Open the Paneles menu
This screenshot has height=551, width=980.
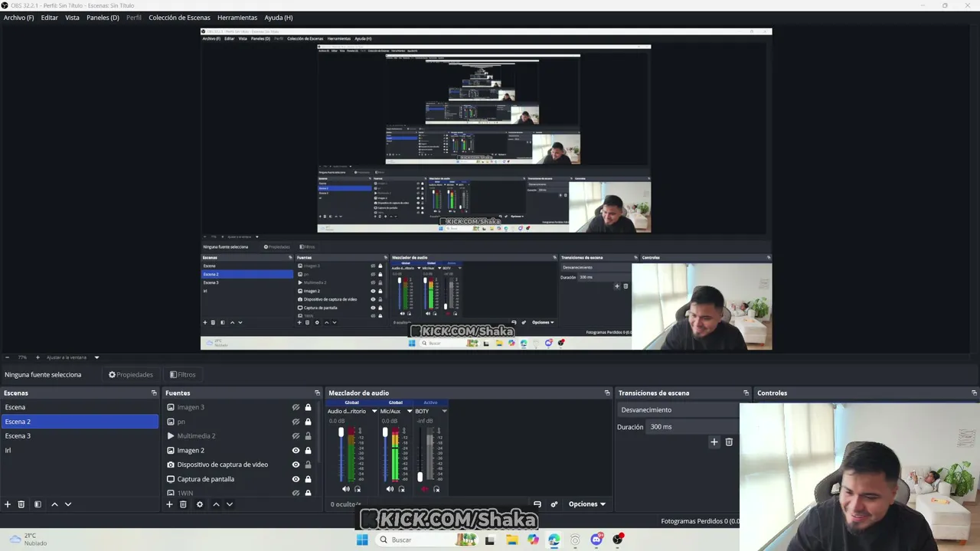coord(103,18)
